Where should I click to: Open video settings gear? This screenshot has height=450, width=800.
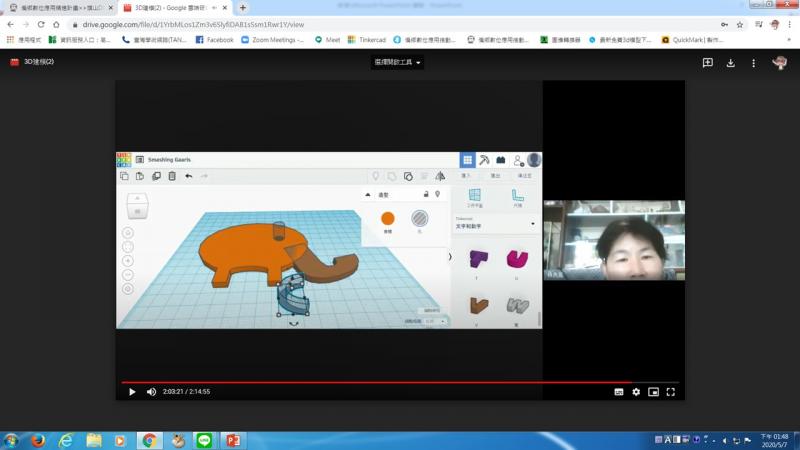point(636,392)
